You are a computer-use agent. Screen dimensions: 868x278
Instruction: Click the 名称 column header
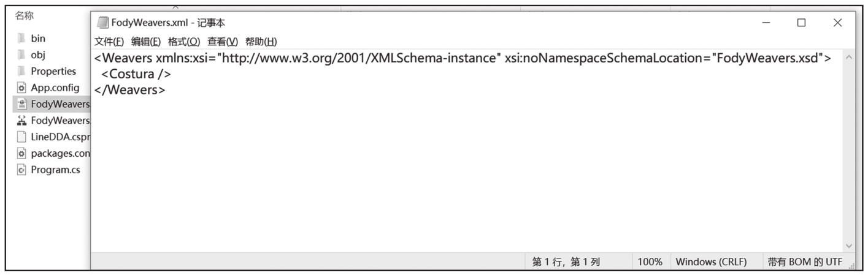25,15
